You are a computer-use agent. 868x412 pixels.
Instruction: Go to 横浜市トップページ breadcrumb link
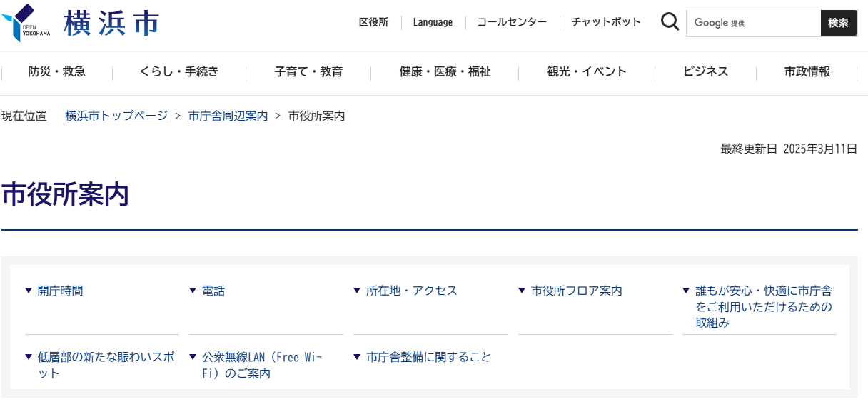(x=116, y=116)
